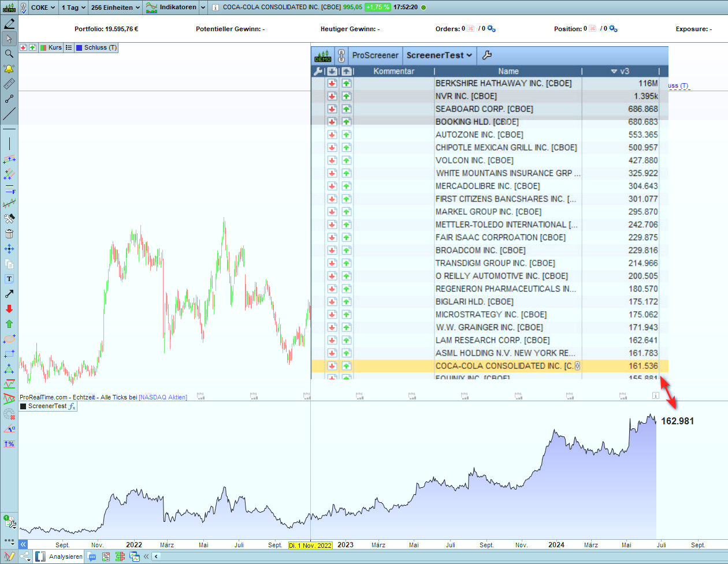Screen dimensions: 728x564
Task: Choose the ellipse drawing tool
Action: (9, 339)
